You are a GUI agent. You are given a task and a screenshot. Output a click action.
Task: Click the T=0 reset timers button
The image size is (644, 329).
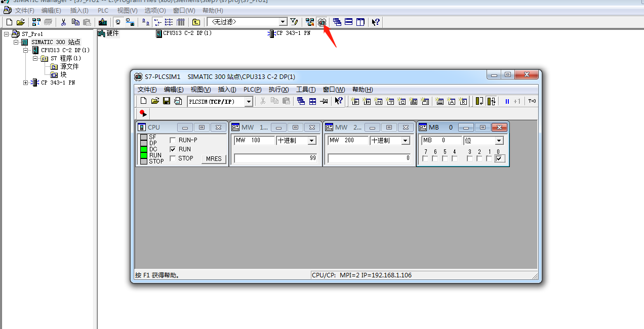pyautogui.click(x=533, y=101)
